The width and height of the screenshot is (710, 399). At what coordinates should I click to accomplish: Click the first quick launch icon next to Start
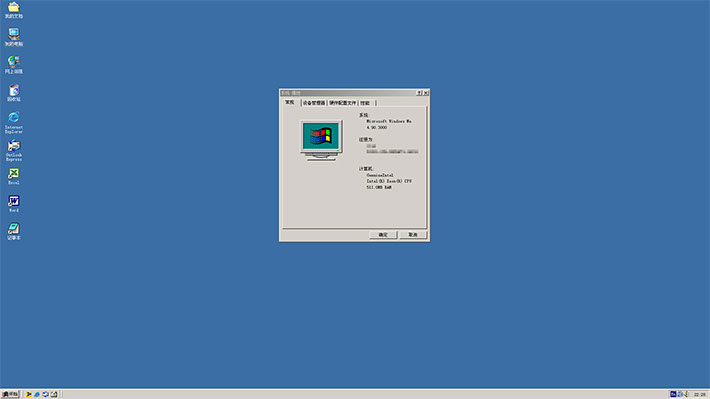tap(28, 394)
